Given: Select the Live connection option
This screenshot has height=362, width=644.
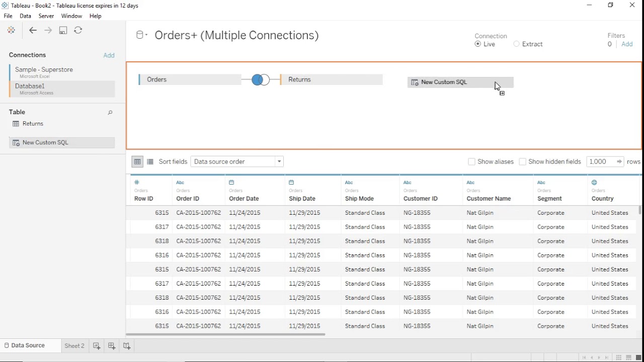Looking at the screenshot, I should tap(485, 44).
